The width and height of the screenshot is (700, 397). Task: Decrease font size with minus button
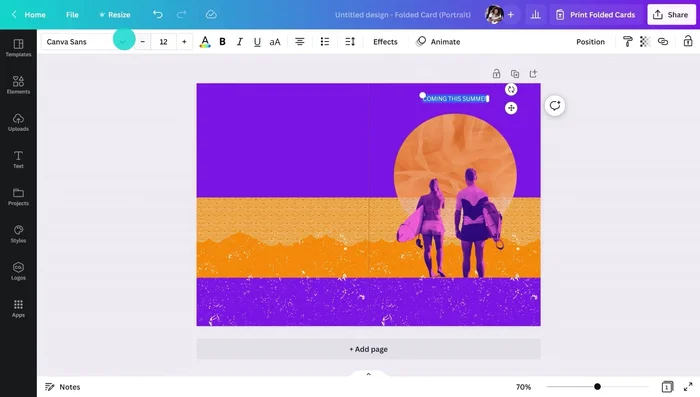(x=143, y=42)
